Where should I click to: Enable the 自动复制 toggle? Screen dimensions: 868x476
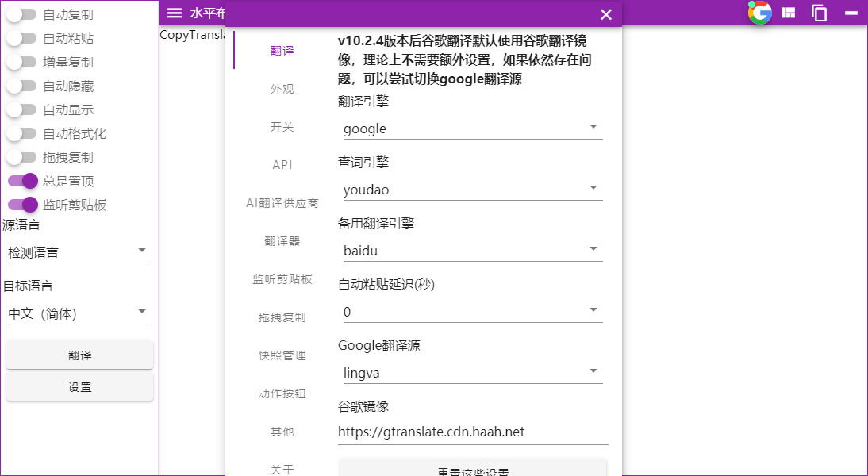[x=23, y=13]
